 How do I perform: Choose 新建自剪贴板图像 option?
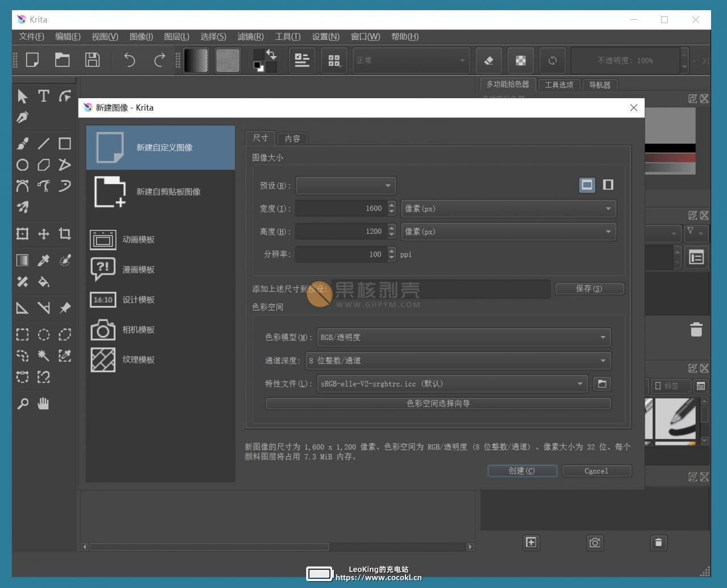click(x=160, y=192)
